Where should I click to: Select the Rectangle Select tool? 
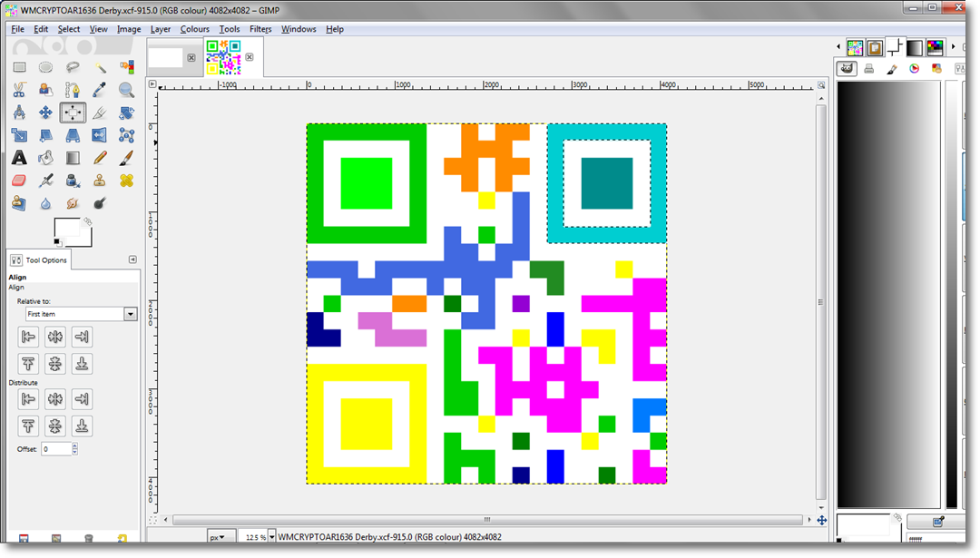(x=19, y=67)
